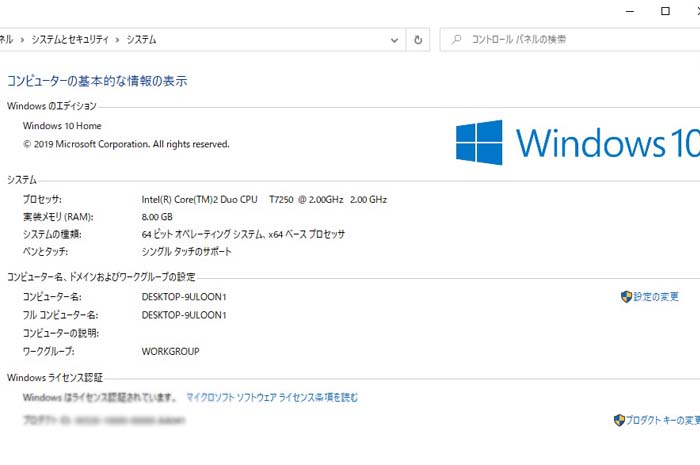Open the プロダクト キーの変更 link
Image resolution: width=700 pixels, height=465 pixels.
662,420
